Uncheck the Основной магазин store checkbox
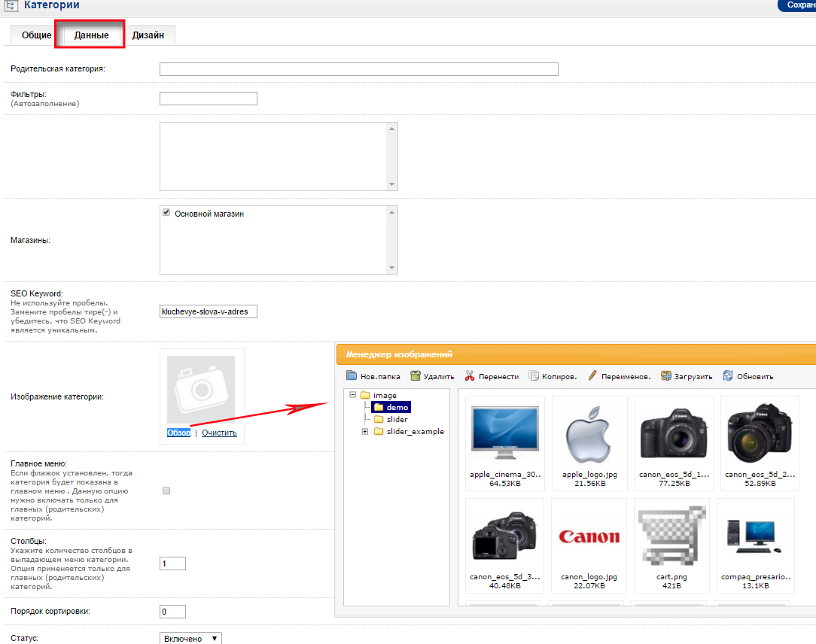Screen dimensions: 816x644 point(166,214)
